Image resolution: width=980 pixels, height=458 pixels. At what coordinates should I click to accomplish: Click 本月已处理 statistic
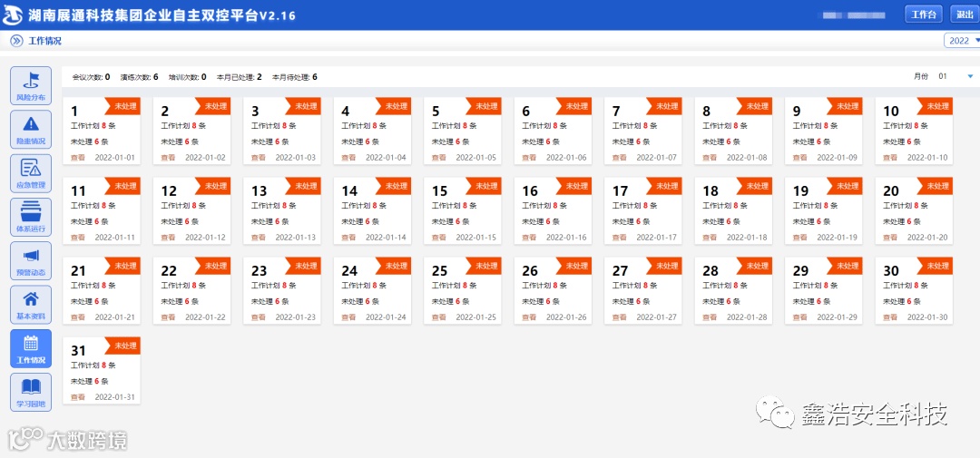(x=240, y=77)
